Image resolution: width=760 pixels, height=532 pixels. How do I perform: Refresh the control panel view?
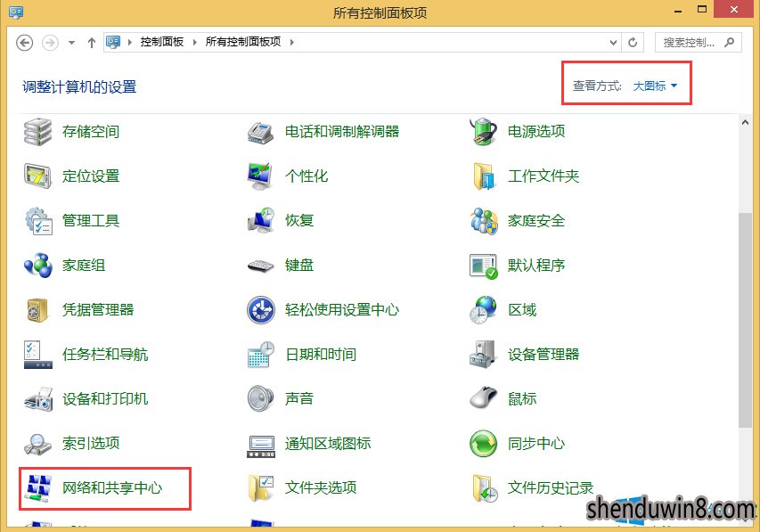(633, 43)
